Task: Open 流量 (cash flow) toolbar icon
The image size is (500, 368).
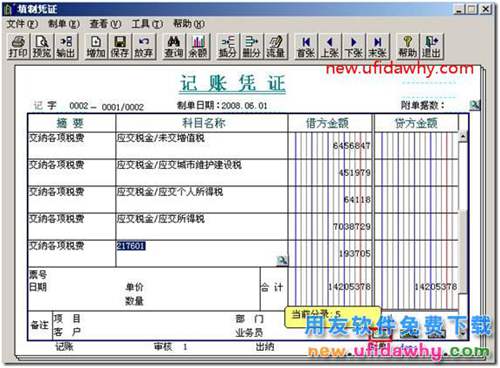Action: pos(276,47)
